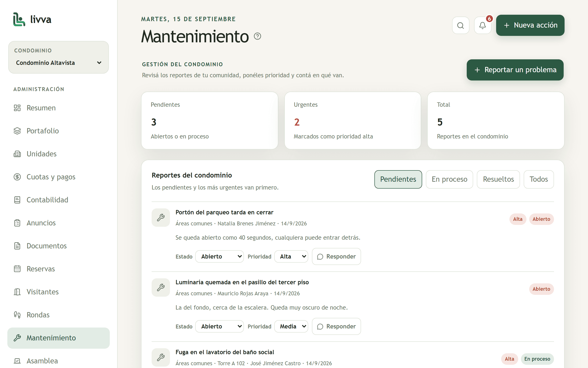588x368 pixels.
Task: Open the Condominio Altavista selector
Action: 59,63
